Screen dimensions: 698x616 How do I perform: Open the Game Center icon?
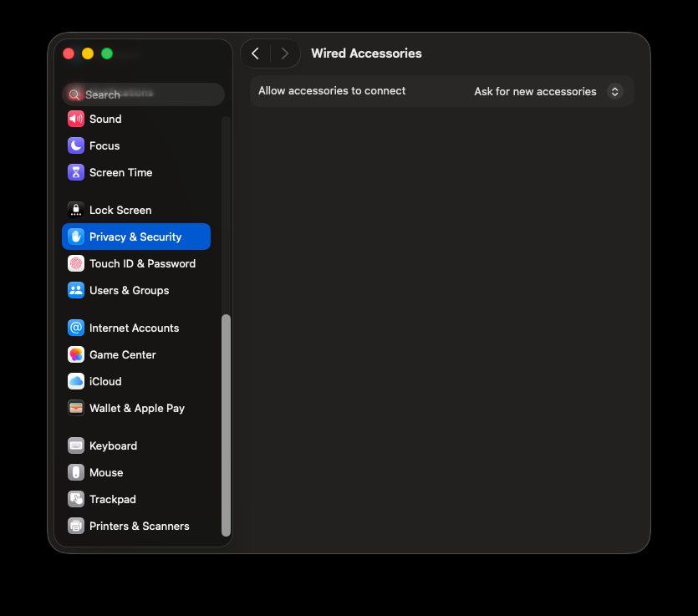tap(76, 354)
